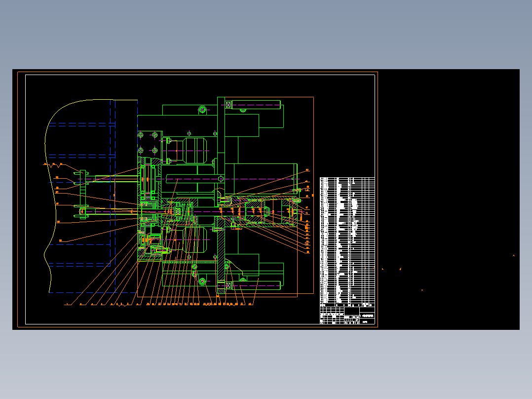Select the parts list table in the drawing

347,242
